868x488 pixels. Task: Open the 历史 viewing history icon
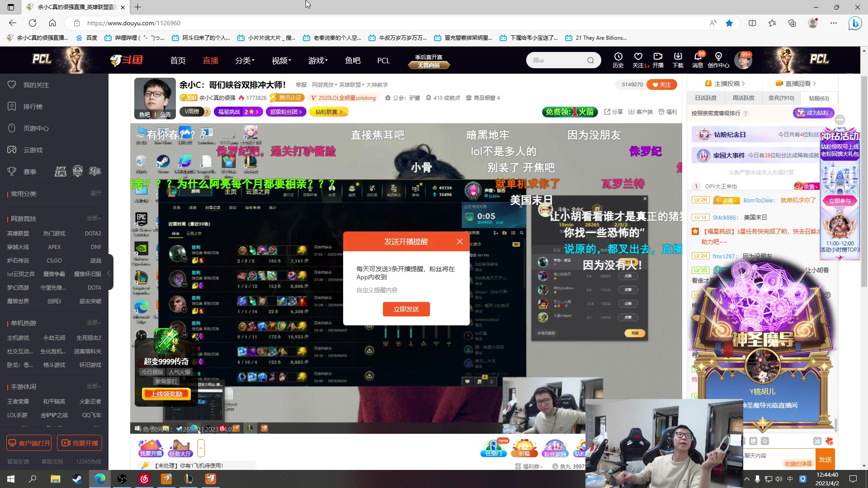[x=618, y=60]
